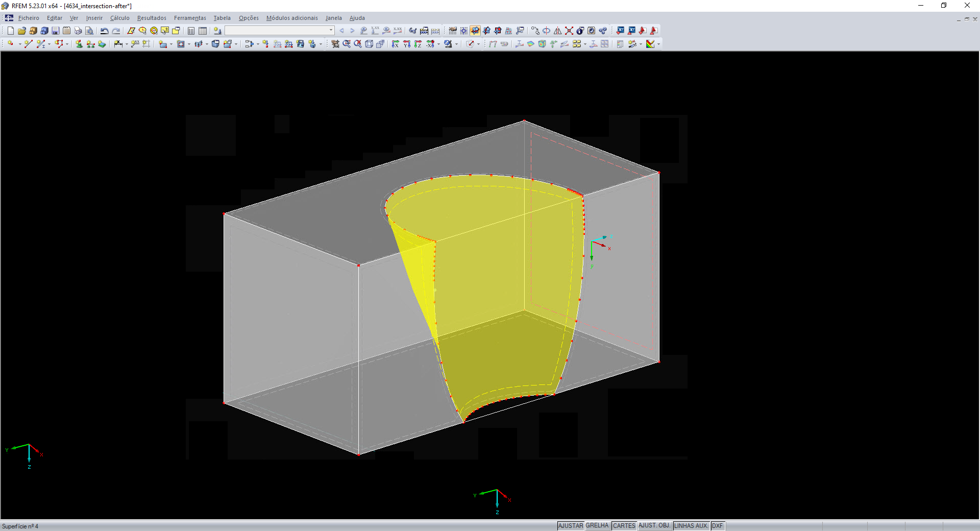Toggle the isometric solid view button

pos(380,44)
